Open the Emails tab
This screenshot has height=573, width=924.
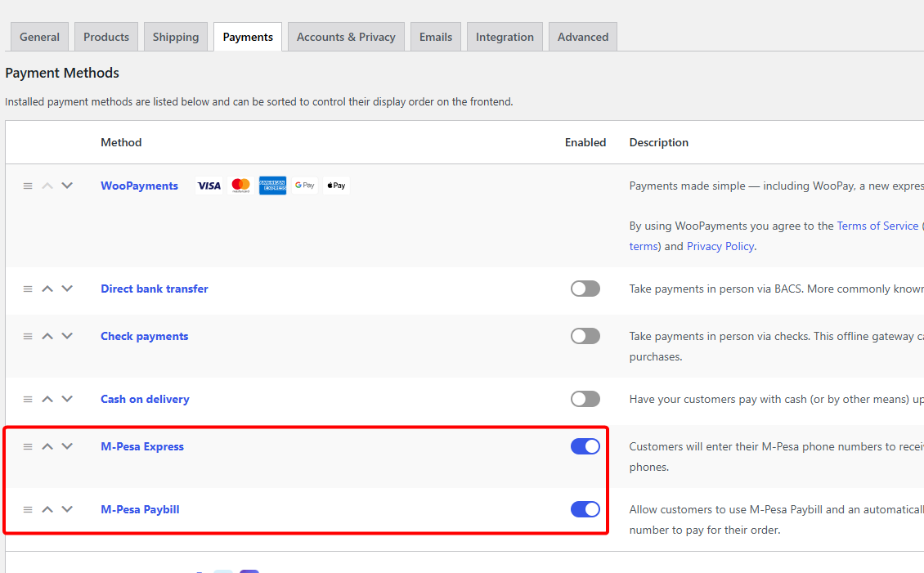[436, 37]
